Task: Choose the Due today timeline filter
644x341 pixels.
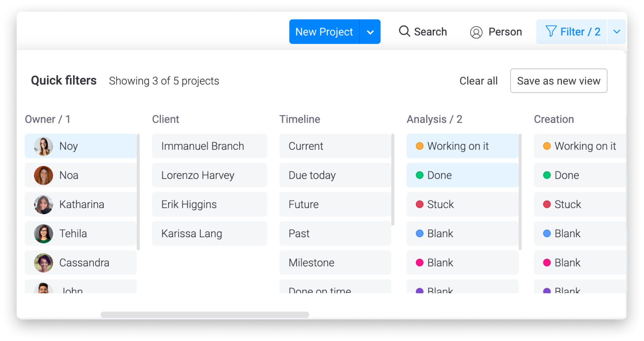Action: pyautogui.click(x=335, y=175)
